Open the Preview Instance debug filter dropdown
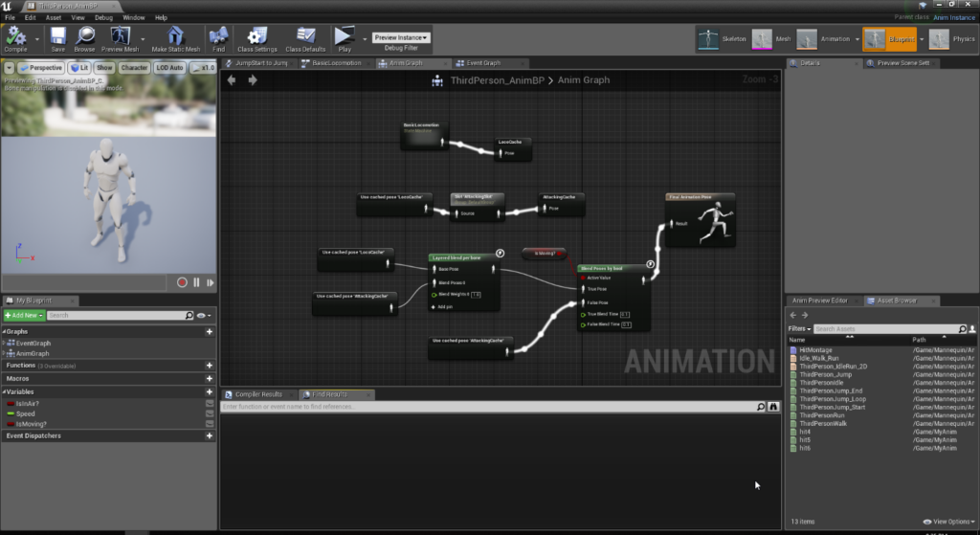The height and width of the screenshot is (535, 980). point(401,37)
